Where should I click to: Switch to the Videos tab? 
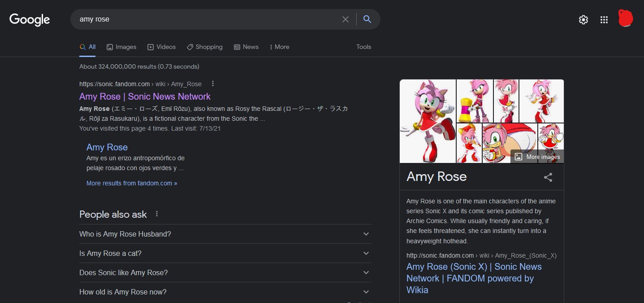[162, 47]
